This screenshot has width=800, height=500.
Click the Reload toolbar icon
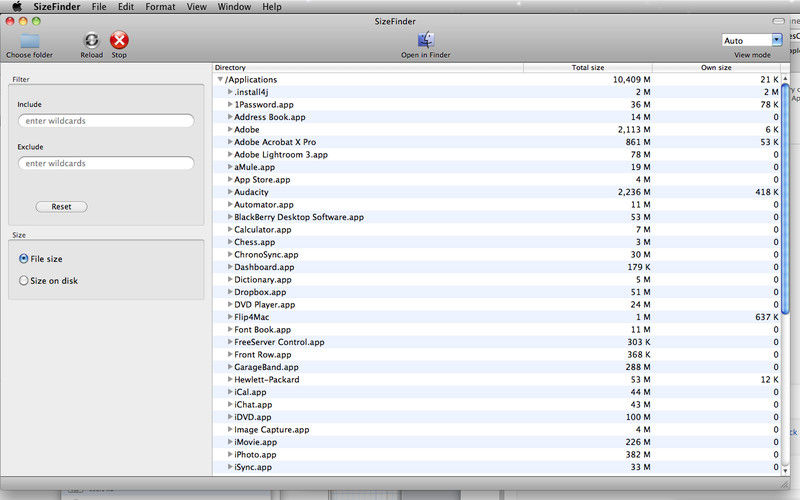[x=91, y=41]
